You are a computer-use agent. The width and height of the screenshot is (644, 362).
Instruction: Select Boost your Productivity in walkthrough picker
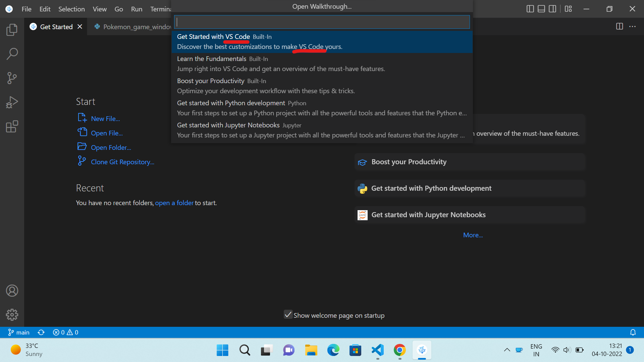[322, 86]
